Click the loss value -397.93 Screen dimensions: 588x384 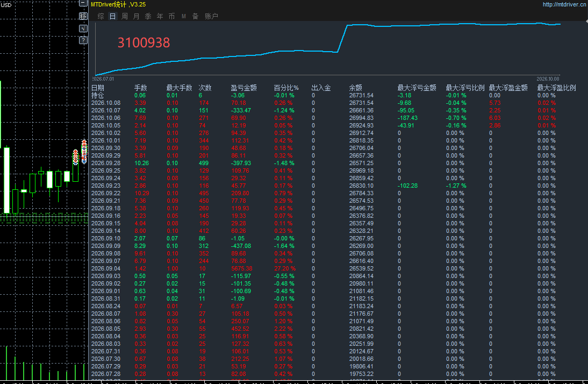click(241, 163)
